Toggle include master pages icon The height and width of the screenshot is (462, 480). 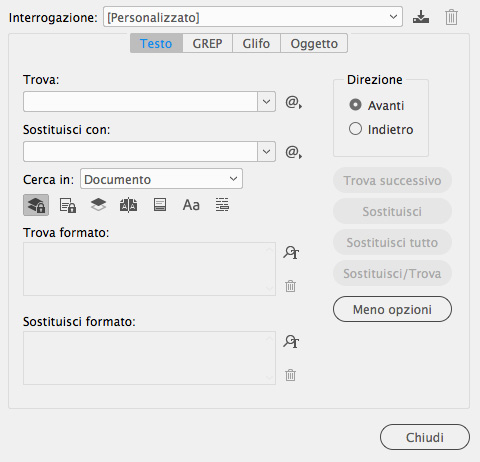[x=128, y=205]
